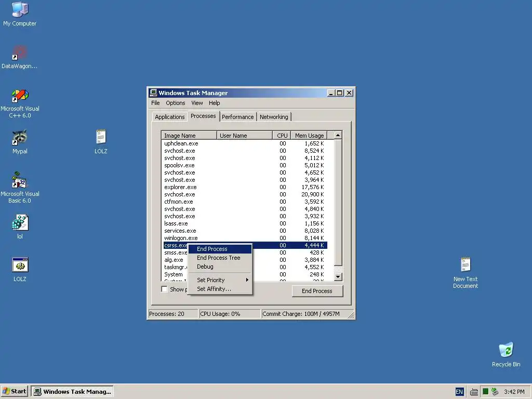Switch to the Processes tab

click(203, 116)
